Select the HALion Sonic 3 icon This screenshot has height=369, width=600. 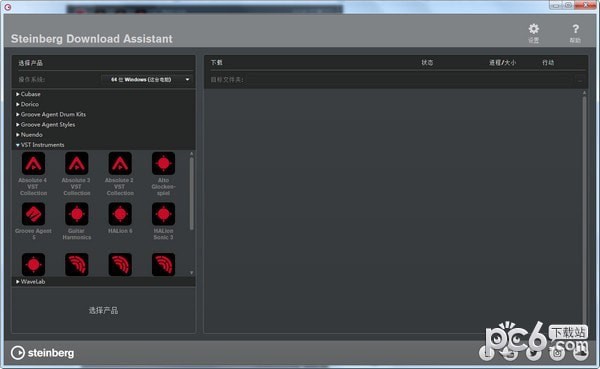[x=163, y=214]
